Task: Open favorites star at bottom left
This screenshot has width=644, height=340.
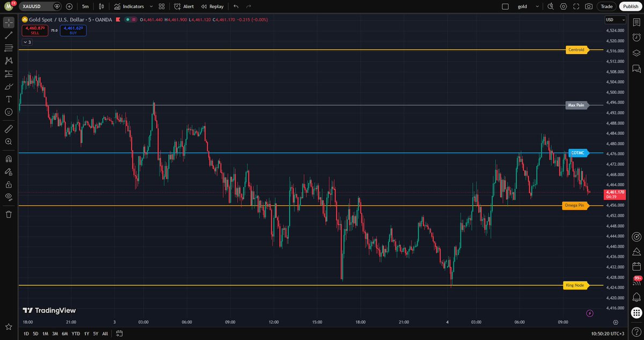Action: click(x=9, y=327)
